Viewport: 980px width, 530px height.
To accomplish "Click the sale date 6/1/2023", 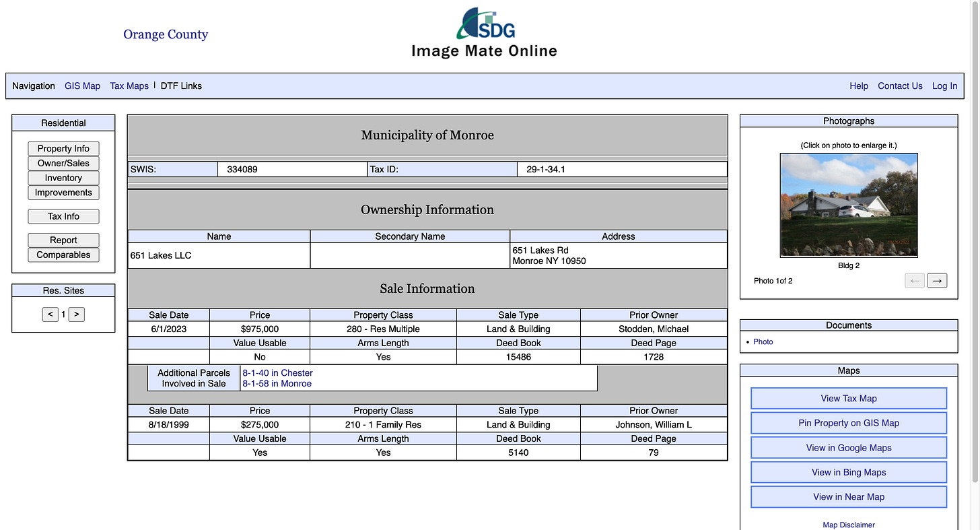I will [169, 329].
